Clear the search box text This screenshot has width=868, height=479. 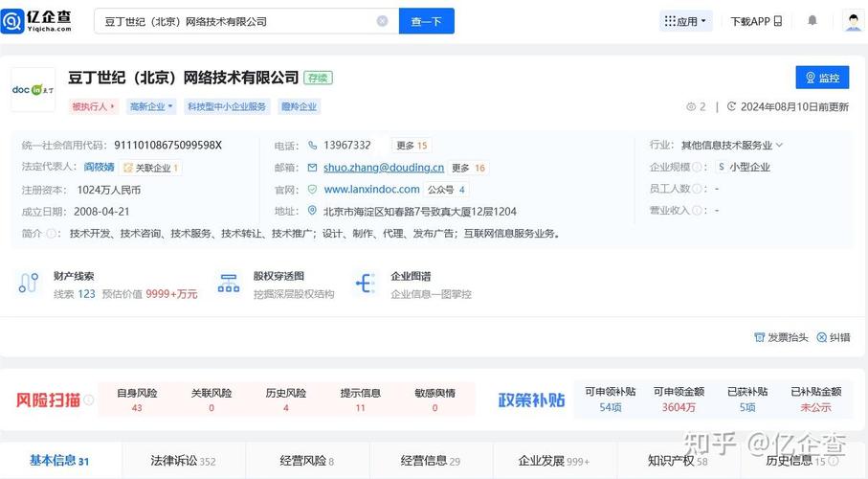coord(382,21)
